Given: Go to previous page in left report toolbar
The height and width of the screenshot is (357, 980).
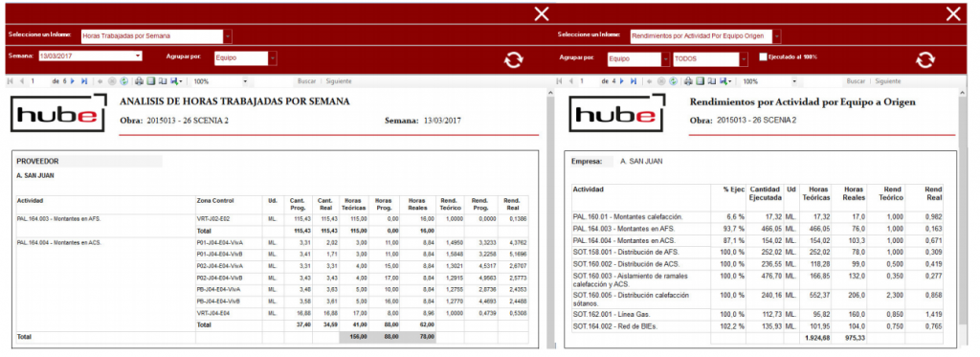Looking at the screenshot, I should tap(22, 81).
